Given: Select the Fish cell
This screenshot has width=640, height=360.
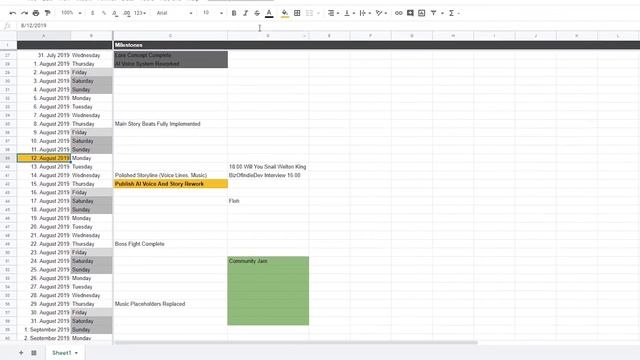Looking at the screenshot, I should [268, 201].
